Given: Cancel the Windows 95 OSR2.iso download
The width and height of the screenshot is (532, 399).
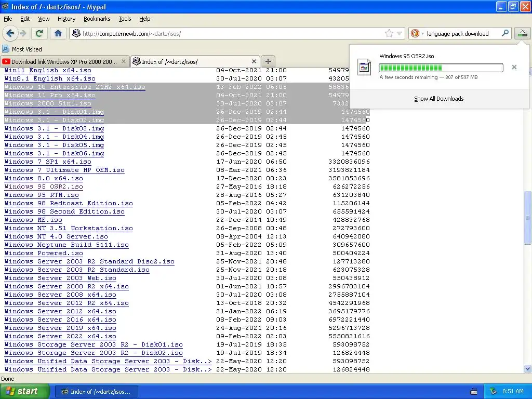Looking at the screenshot, I should pos(514,67).
